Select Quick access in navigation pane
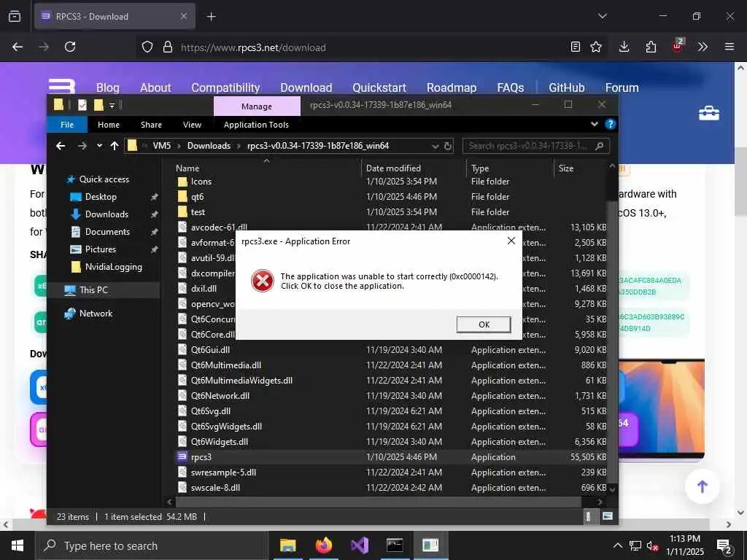This screenshot has height=560, width=747. pyautogui.click(x=104, y=179)
